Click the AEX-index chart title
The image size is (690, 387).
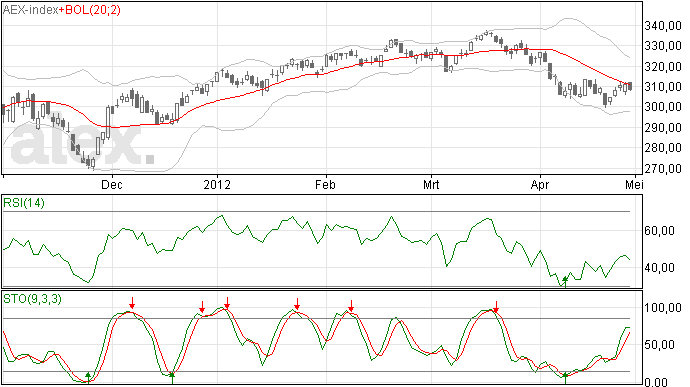(x=31, y=10)
